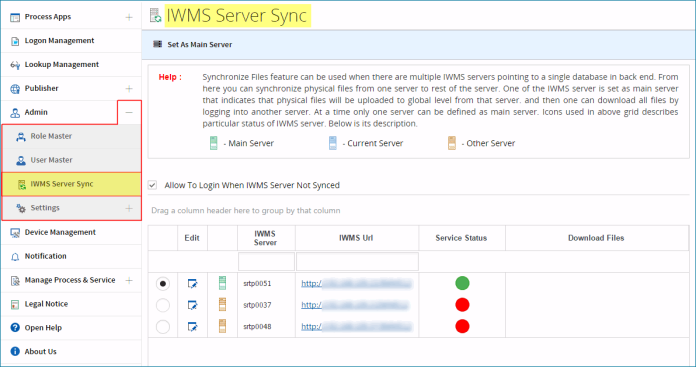Click Set As Main Server button

193,44
